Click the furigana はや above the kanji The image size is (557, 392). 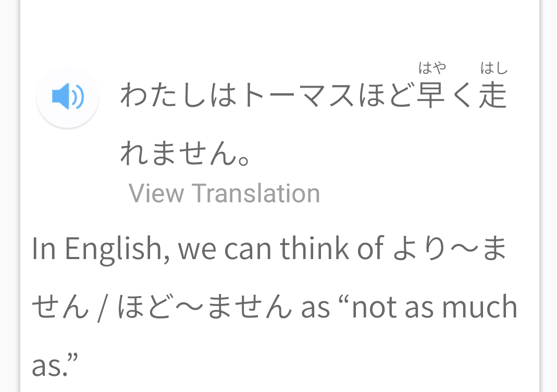(x=432, y=68)
